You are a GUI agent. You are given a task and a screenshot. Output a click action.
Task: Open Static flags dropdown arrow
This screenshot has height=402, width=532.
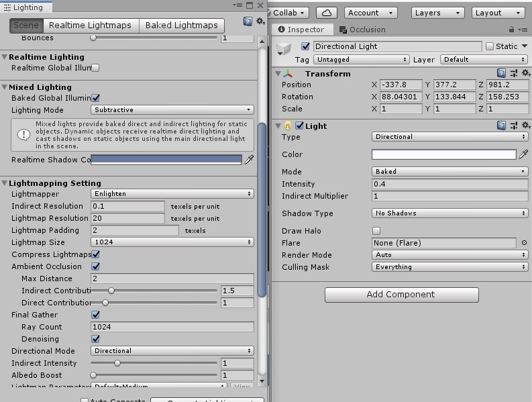click(x=525, y=46)
